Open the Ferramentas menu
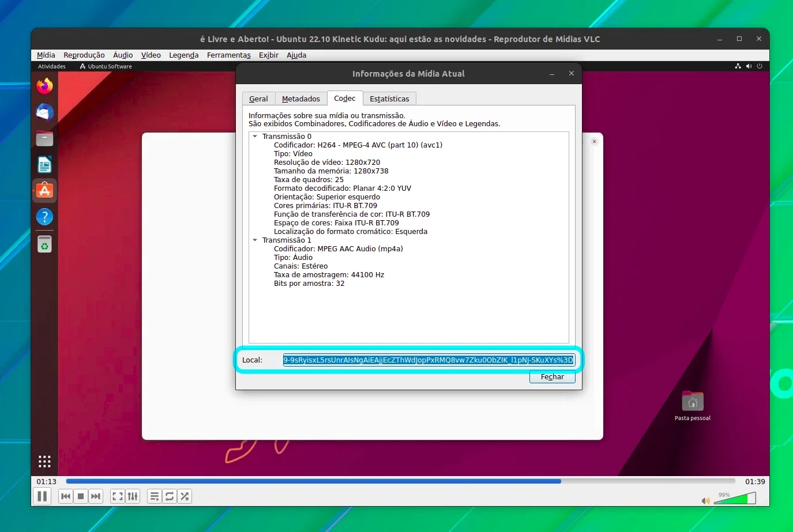Viewport: 793px width, 532px height. tap(229, 55)
